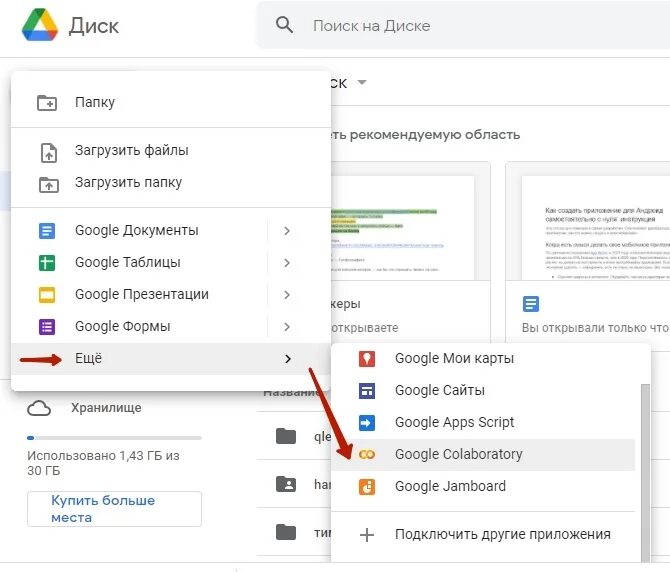Select Google Сайты

[x=483, y=391]
